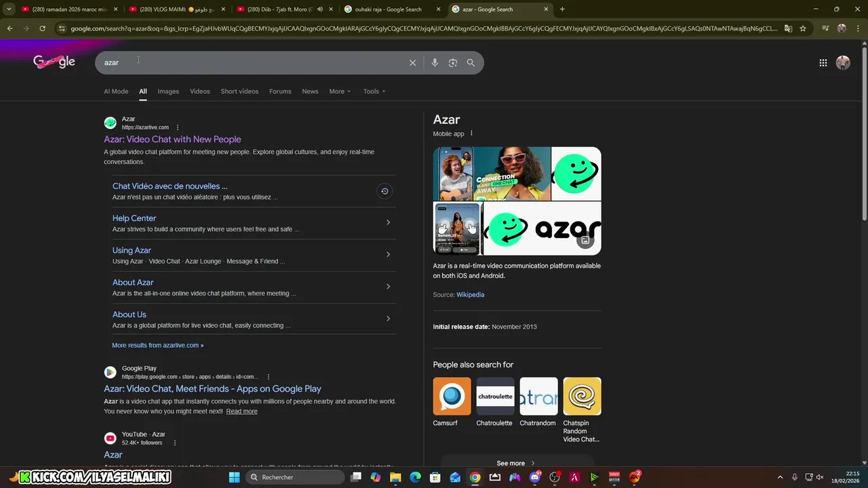Image resolution: width=868 pixels, height=488 pixels.
Task: Translate this page icon in address bar
Action: 788,28
